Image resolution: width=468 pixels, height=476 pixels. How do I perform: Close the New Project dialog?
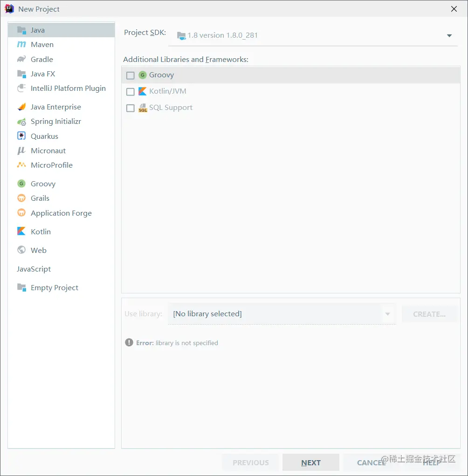pos(454,9)
